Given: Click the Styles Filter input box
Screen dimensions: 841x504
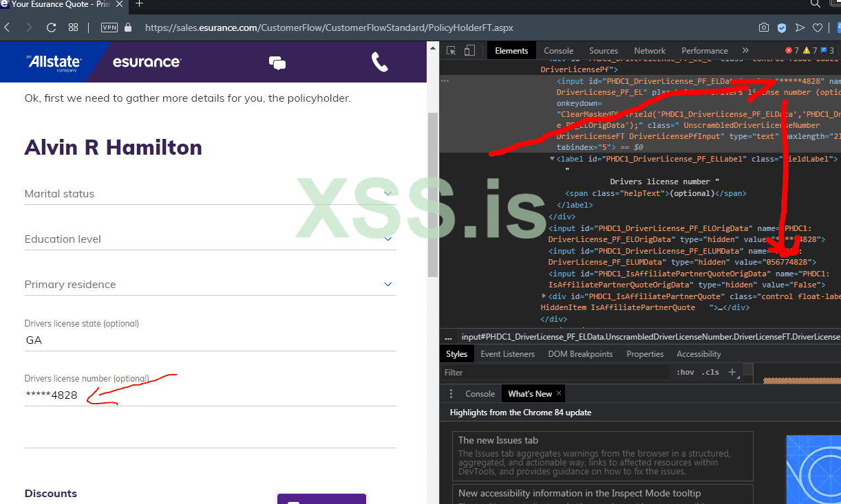Looking at the screenshot, I should click(556, 373).
